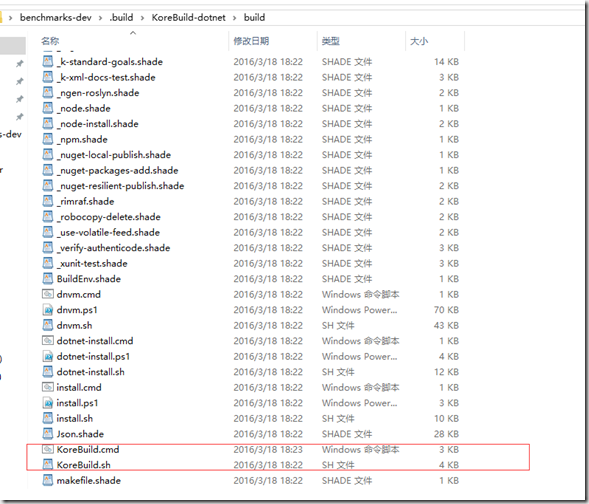The width and height of the screenshot is (589, 504).
Task: Select the makefile.shade file name
Action: coord(89,480)
